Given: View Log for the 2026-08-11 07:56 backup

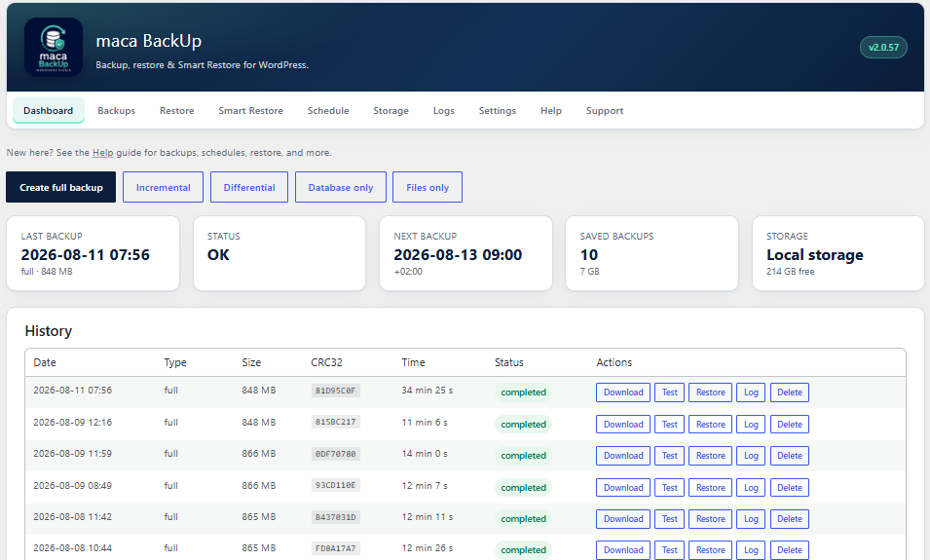Looking at the screenshot, I should pos(751,392).
